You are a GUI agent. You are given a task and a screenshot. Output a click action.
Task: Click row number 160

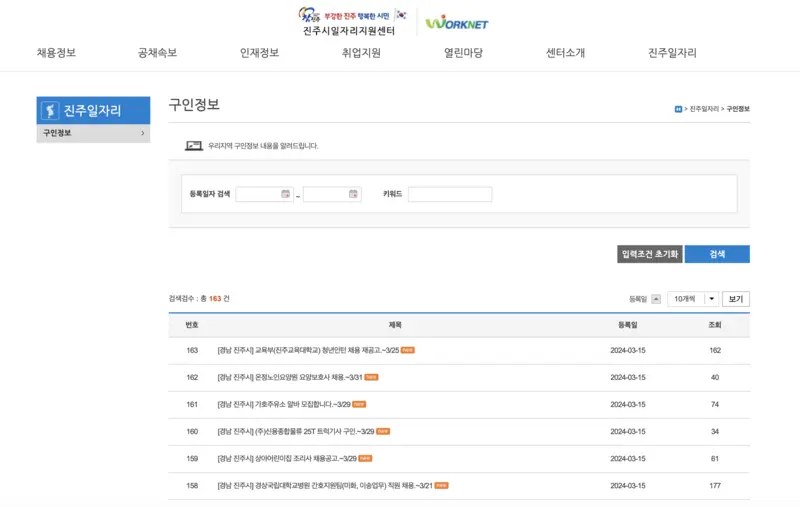(x=192, y=432)
